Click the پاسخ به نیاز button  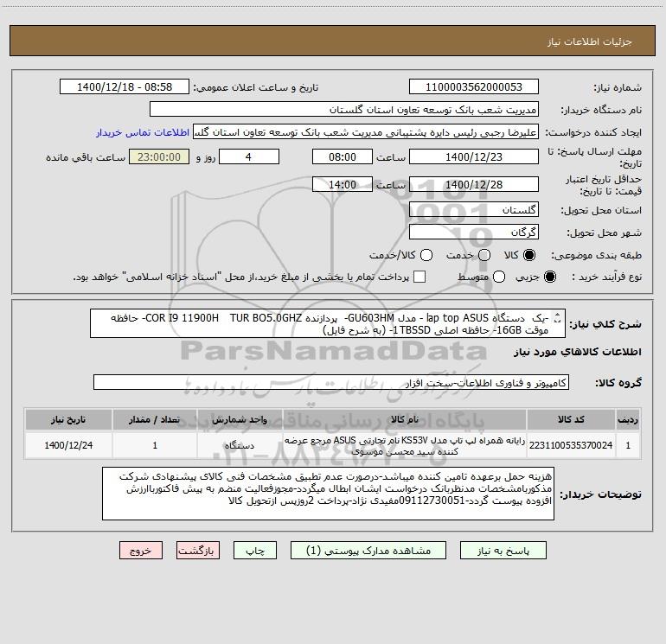(x=503, y=550)
